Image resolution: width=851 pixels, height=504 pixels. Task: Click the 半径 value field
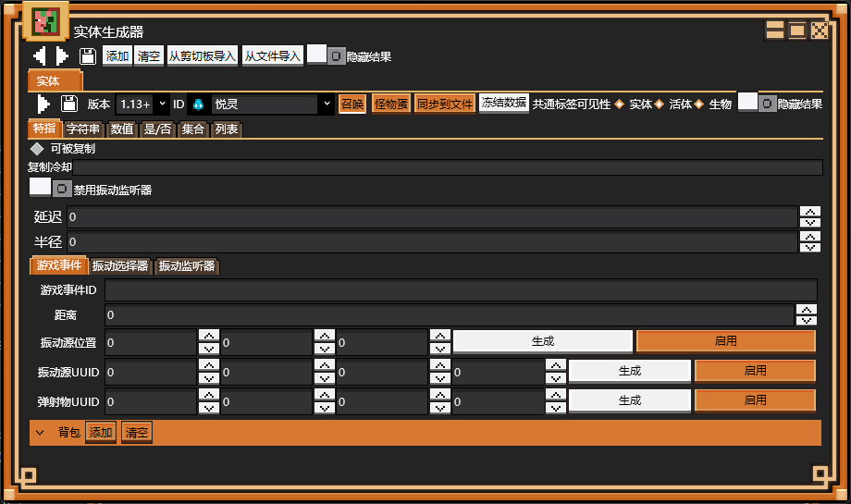click(433, 242)
